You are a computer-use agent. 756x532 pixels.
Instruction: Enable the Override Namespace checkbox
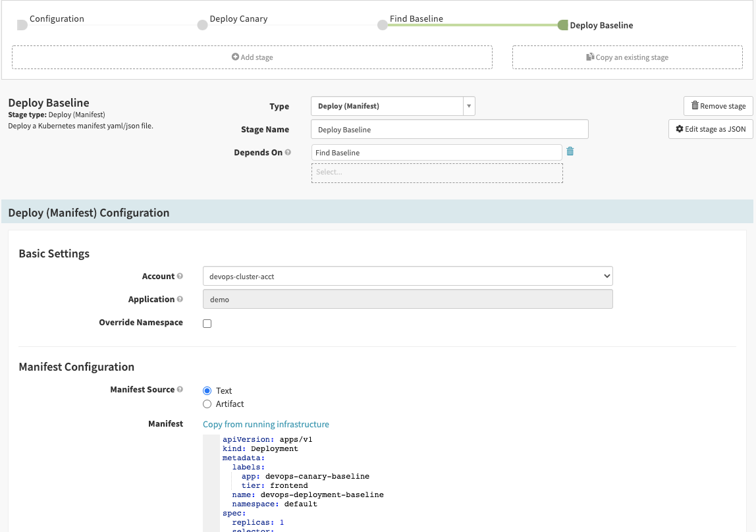[x=207, y=323]
